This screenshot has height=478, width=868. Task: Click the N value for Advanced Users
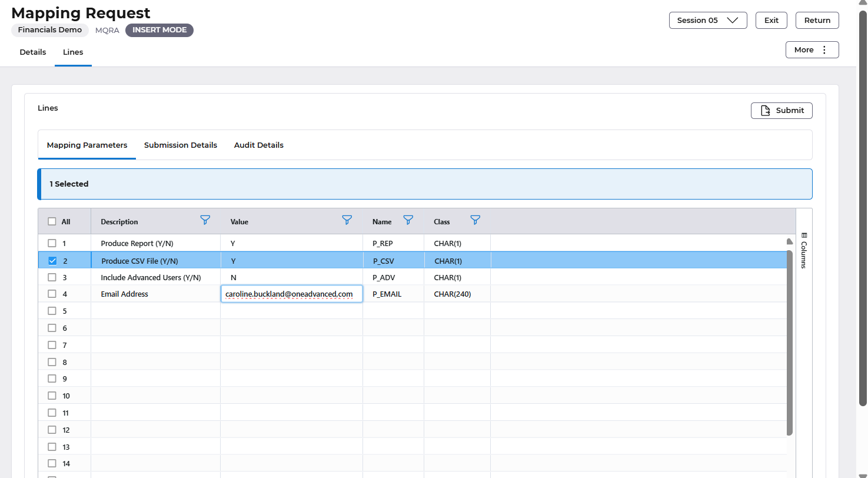292,277
